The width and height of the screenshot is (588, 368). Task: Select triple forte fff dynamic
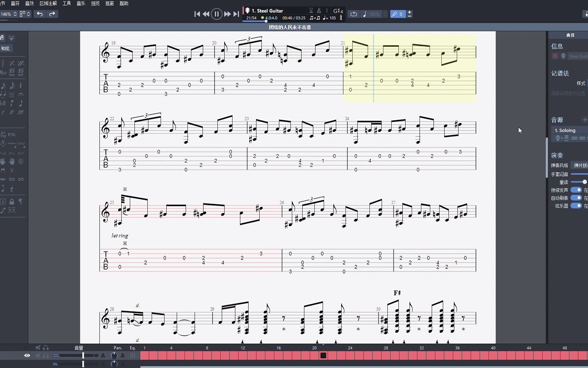coord(21,112)
